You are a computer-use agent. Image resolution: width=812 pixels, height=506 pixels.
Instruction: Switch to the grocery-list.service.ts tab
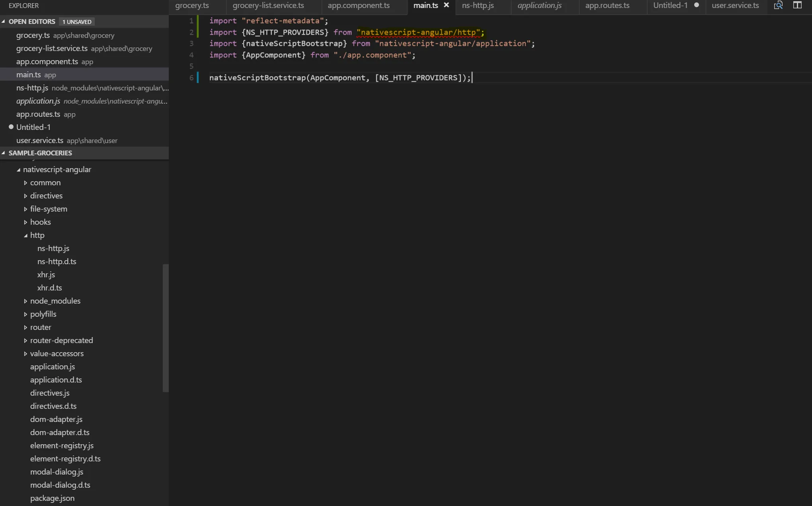coord(268,6)
